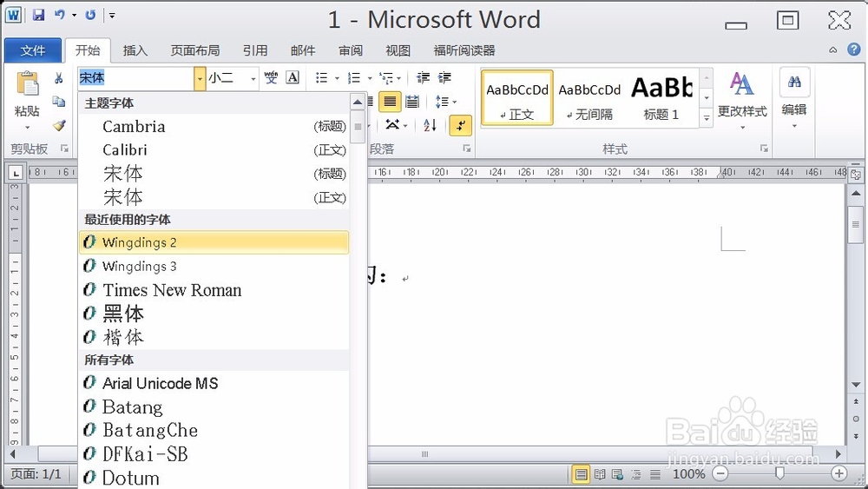Click the zoom slider handle

click(779, 473)
